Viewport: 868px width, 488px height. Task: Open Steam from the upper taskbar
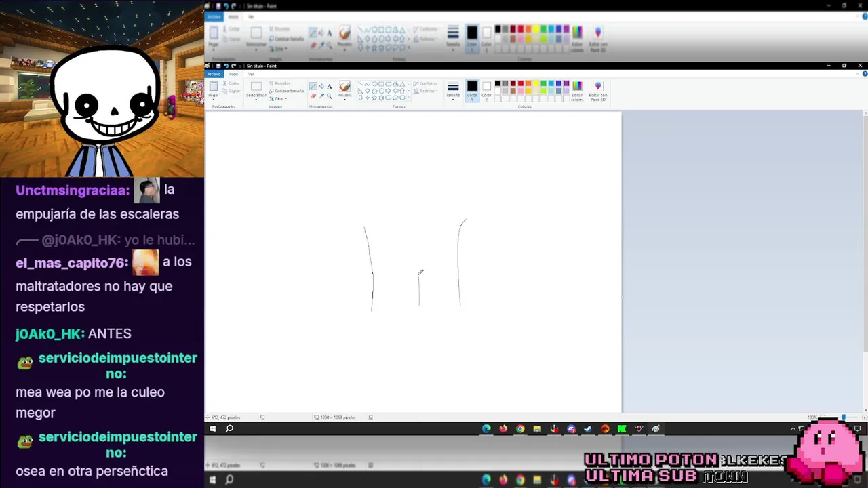(588, 428)
